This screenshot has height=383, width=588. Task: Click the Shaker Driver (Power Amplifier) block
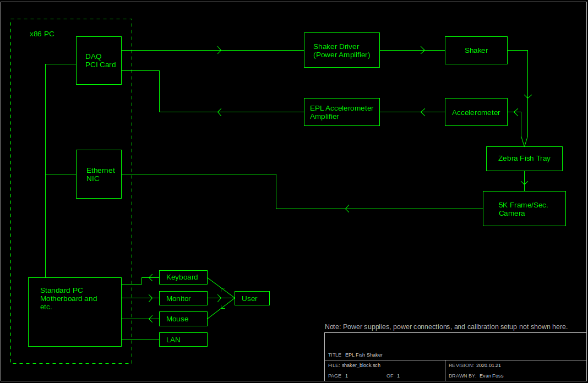click(x=341, y=50)
